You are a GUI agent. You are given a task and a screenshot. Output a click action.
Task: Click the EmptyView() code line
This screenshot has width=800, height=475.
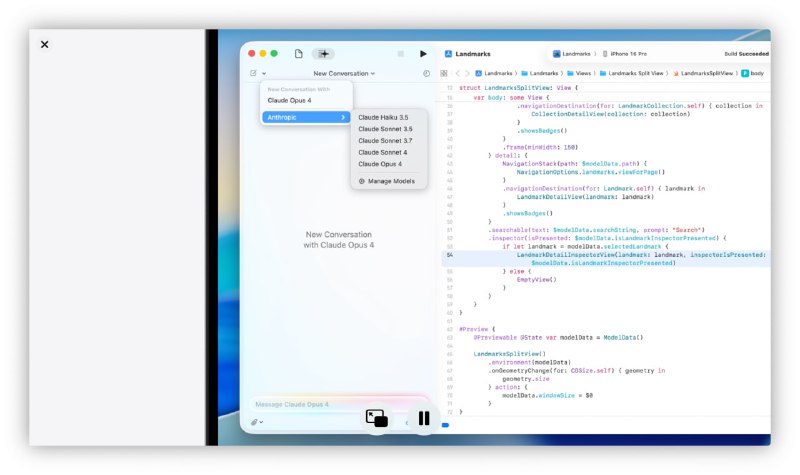536,280
